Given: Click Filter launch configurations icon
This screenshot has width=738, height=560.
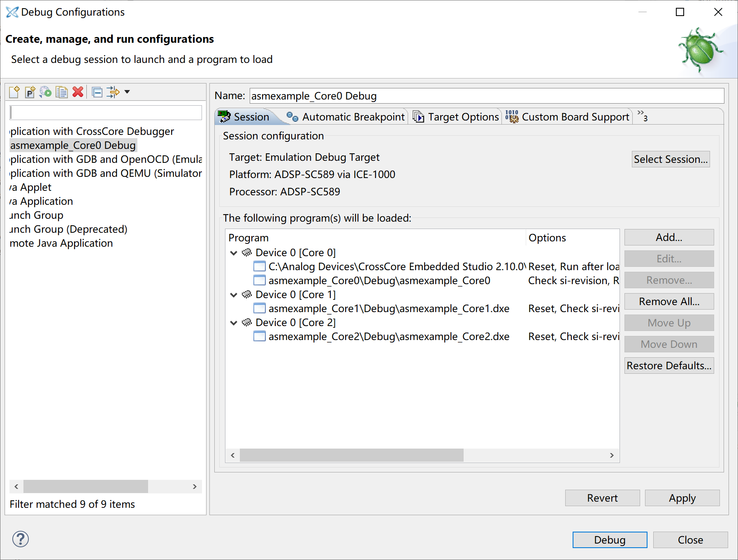Looking at the screenshot, I should pyautogui.click(x=113, y=92).
